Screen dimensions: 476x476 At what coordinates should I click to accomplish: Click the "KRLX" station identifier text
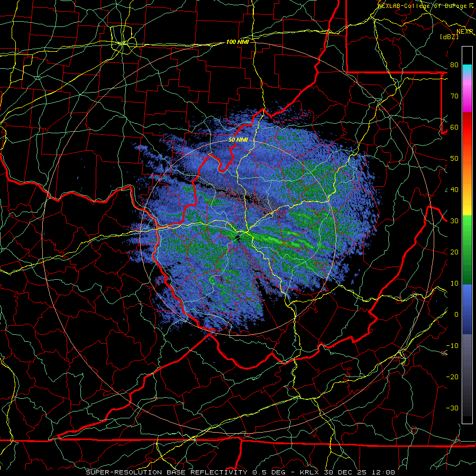click(309, 472)
